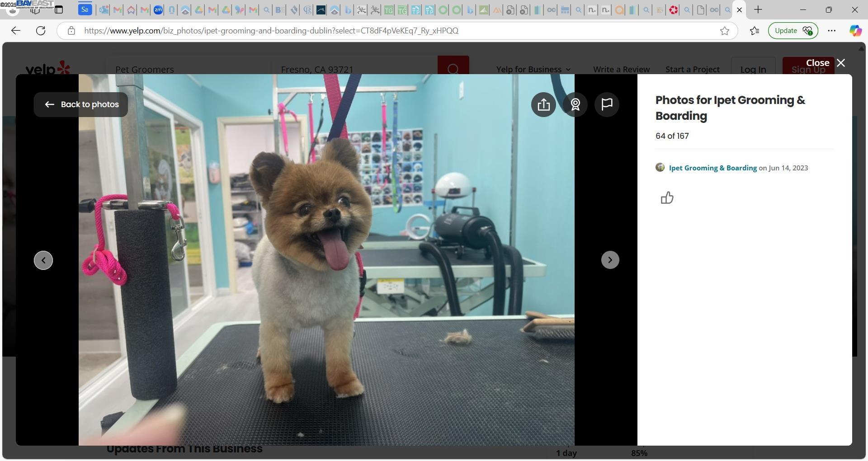Click the business avatar next to Ipet link
The image size is (868, 461).
pyautogui.click(x=660, y=168)
